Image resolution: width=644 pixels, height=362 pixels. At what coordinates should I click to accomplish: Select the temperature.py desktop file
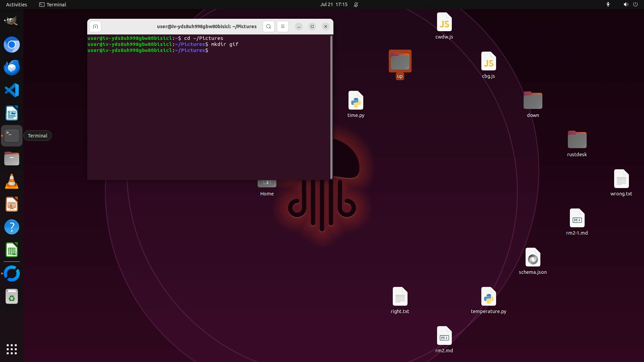488,297
